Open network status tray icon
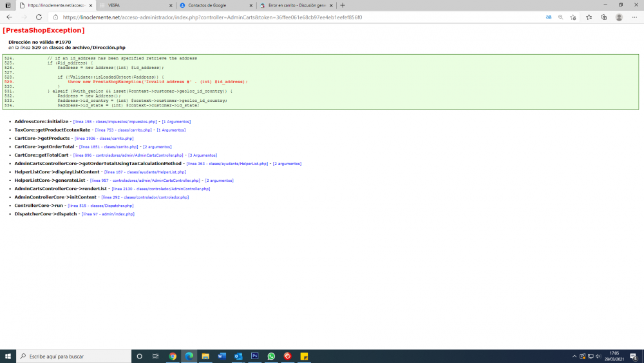 (591, 356)
